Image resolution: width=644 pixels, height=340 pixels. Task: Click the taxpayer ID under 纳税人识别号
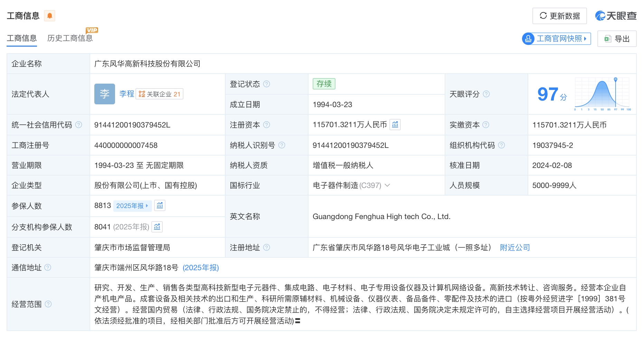[x=351, y=145]
